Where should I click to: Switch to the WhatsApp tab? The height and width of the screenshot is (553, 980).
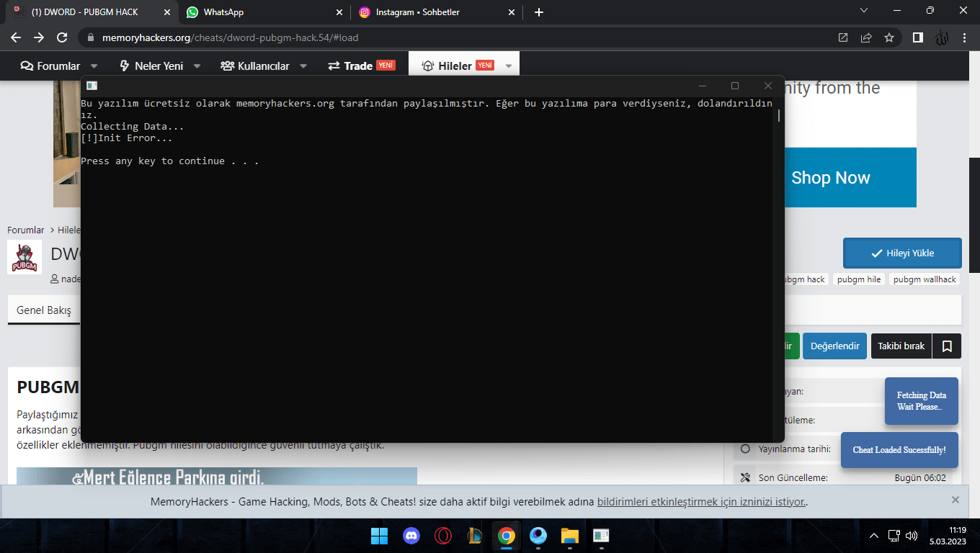pyautogui.click(x=264, y=12)
